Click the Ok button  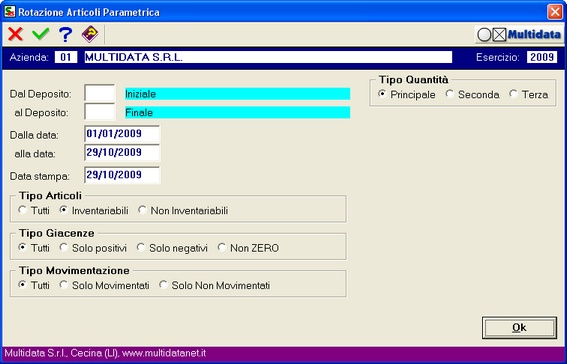click(519, 327)
